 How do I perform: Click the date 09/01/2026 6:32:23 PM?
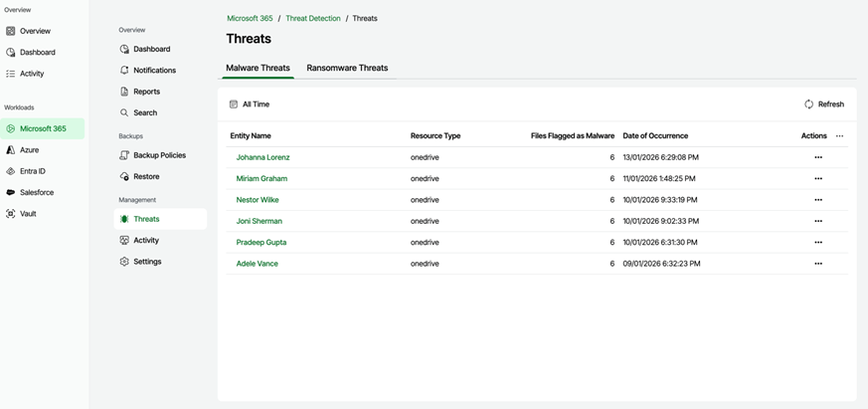pos(661,264)
